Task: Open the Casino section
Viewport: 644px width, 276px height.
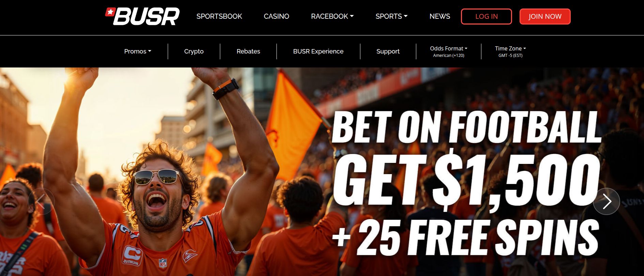Action: tap(276, 16)
